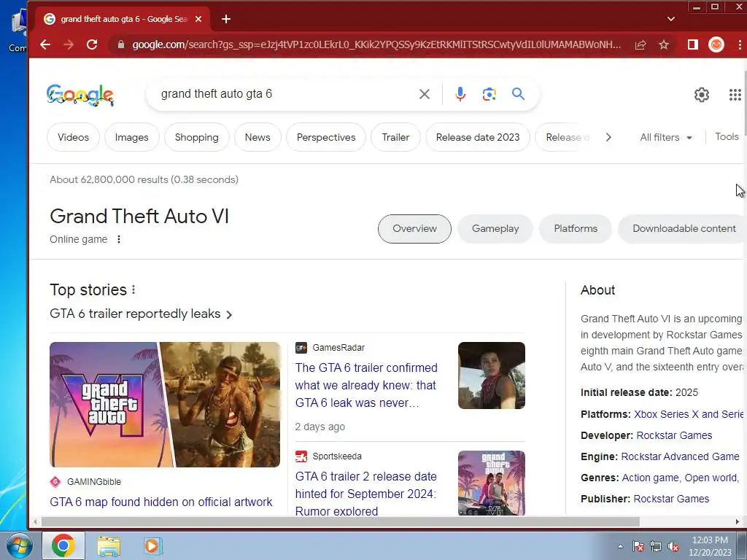Open the search Tools option
Image resolution: width=747 pixels, height=560 pixels.
pyautogui.click(x=727, y=136)
